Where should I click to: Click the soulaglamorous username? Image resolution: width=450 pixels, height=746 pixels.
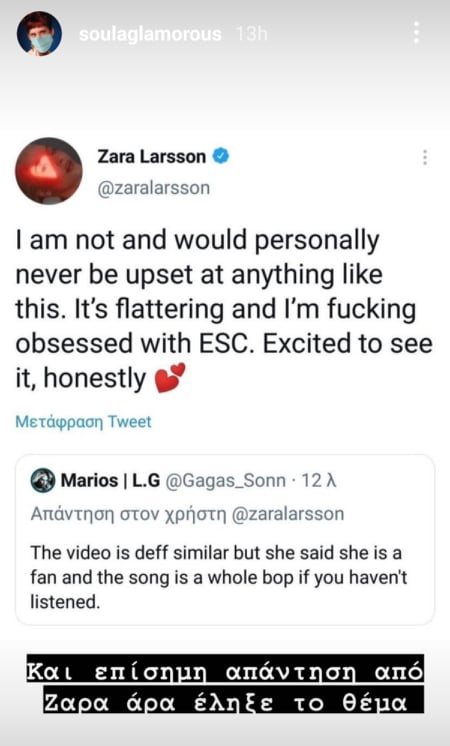click(x=150, y=34)
